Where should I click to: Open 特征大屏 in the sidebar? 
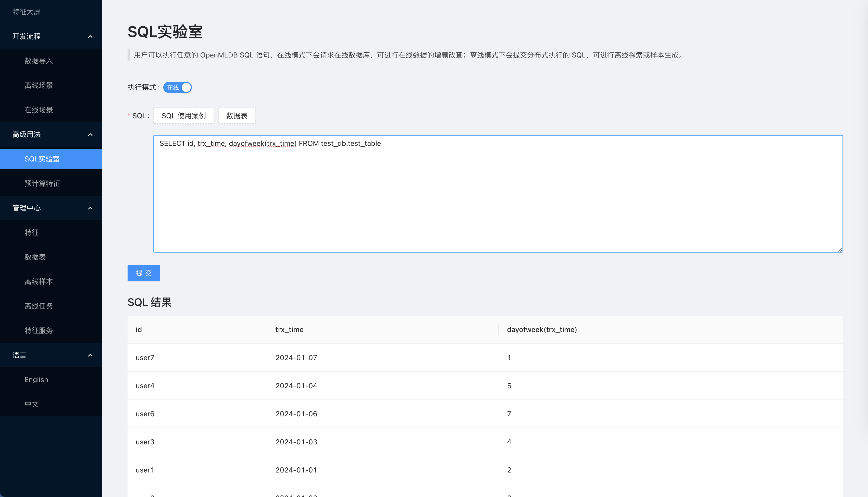point(51,12)
